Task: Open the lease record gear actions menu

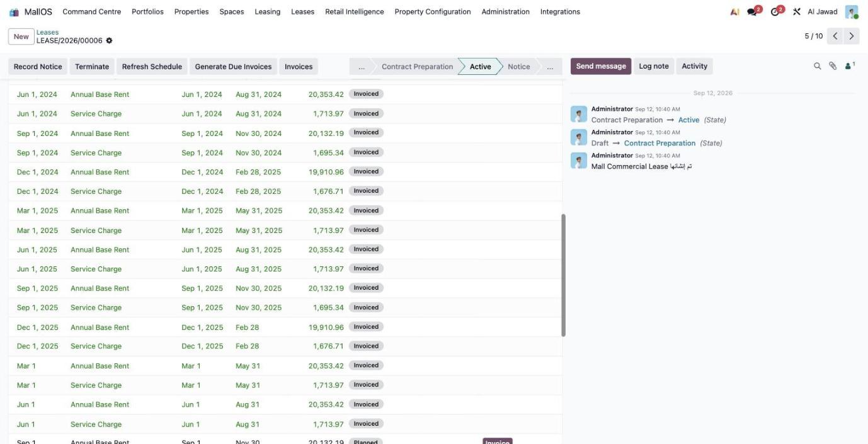Action: [109, 41]
